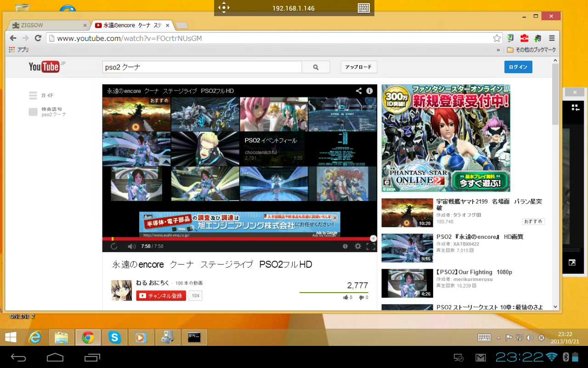Go back with Chrome's back arrow
Image resolution: width=588 pixels, height=368 pixels.
(x=13, y=38)
